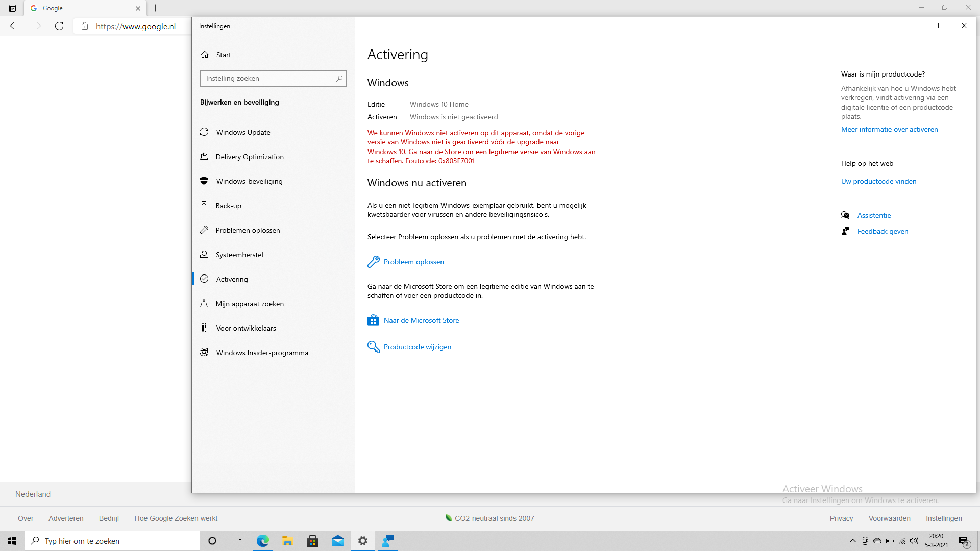Image resolution: width=980 pixels, height=551 pixels.
Task: Open File Explorer from taskbar
Action: [287, 541]
